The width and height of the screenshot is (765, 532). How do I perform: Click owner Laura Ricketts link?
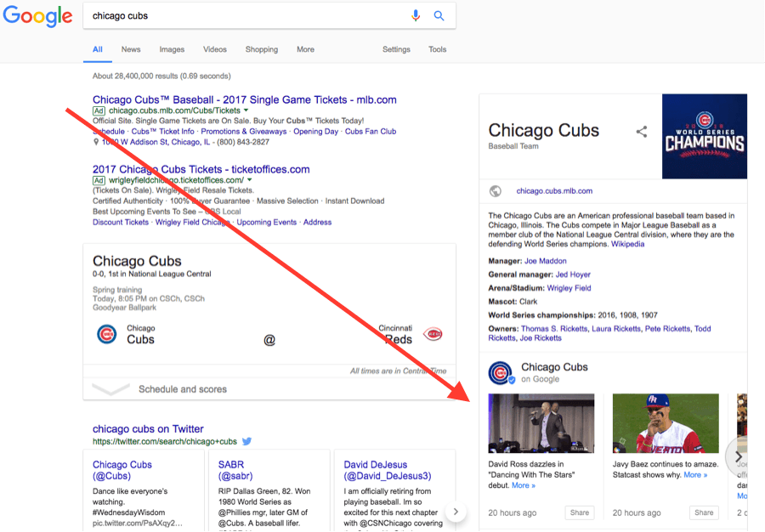coord(616,329)
